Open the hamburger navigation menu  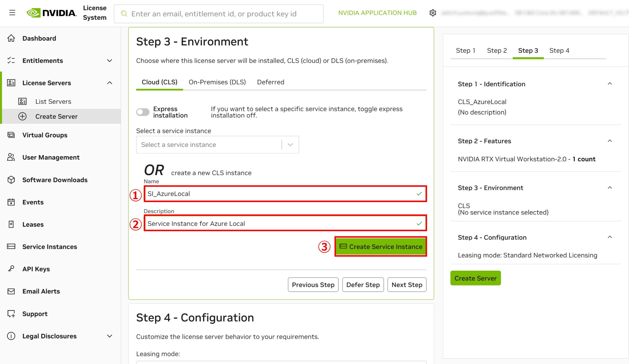12,13
